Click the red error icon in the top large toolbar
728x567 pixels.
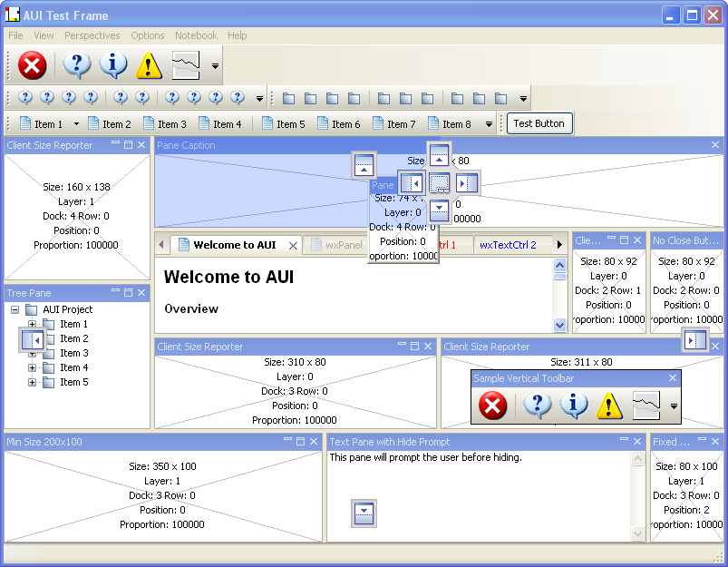pos(33,65)
